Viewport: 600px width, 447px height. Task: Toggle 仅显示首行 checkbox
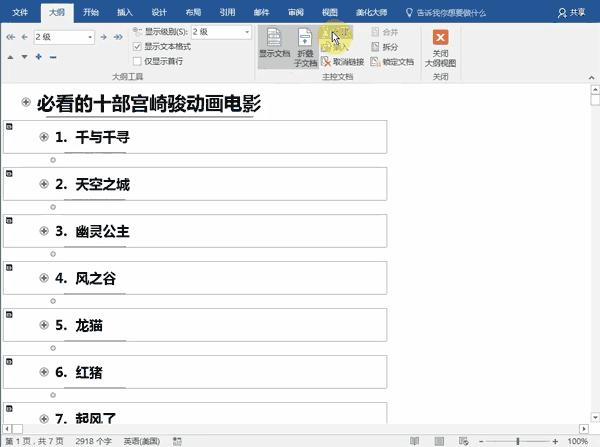[137, 61]
